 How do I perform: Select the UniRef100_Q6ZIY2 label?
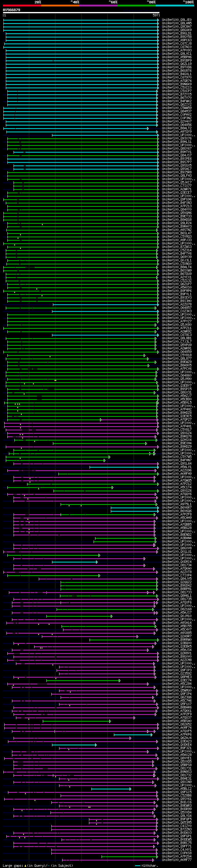coord(177,104)
